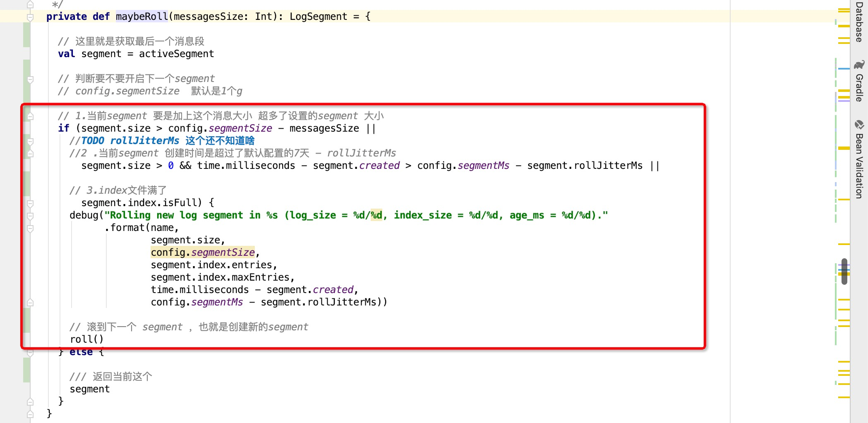Click the highlighted 'config.segmentSize' argument

click(x=203, y=252)
